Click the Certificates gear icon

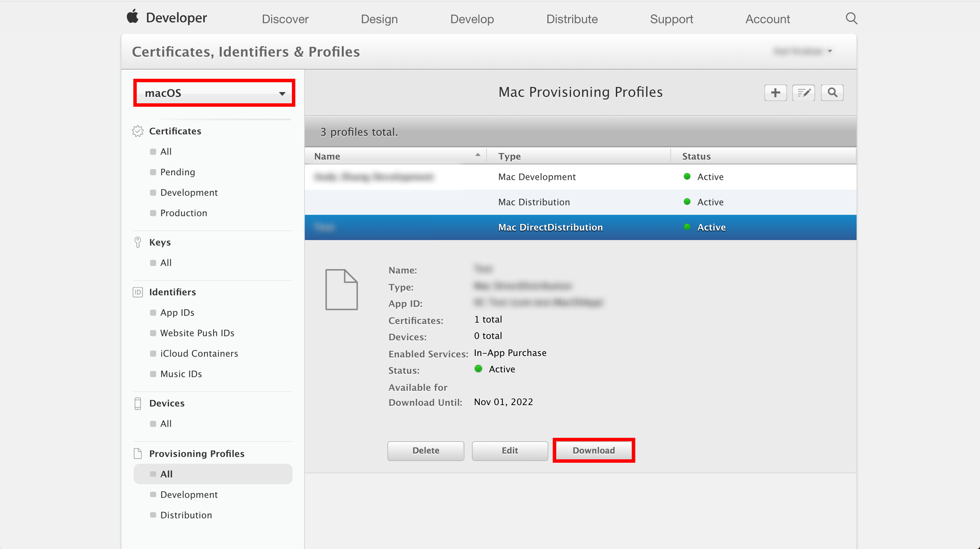[x=138, y=131]
